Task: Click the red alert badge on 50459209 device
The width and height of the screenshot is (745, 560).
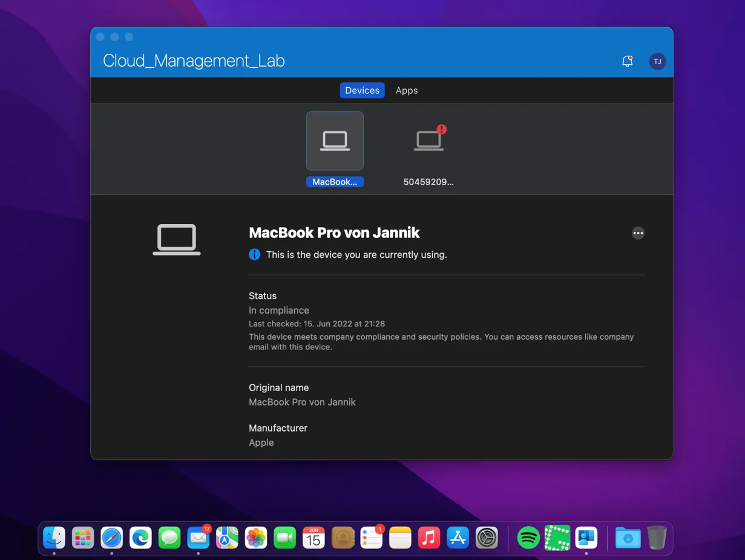Action: pyautogui.click(x=442, y=129)
